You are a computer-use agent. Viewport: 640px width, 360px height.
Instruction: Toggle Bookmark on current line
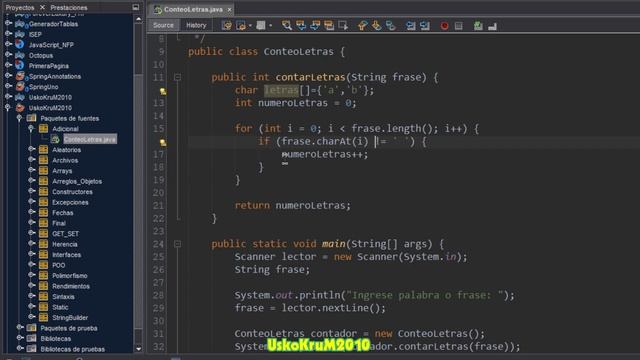(x=391, y=26)
